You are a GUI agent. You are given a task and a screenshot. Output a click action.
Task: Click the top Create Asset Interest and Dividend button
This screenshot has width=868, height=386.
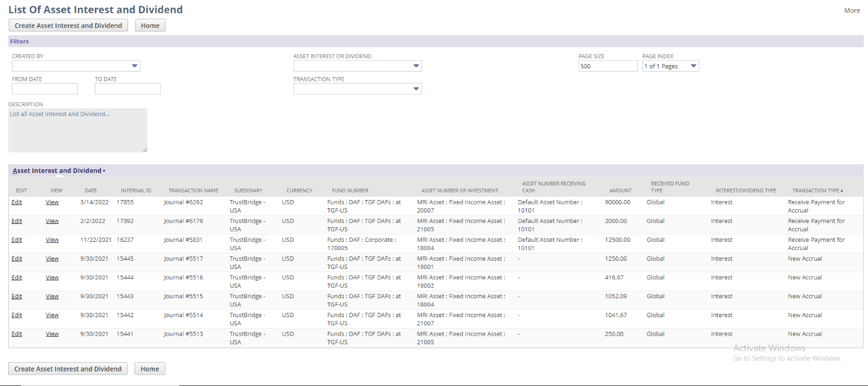pyautogui.click(x=68, y=25)
